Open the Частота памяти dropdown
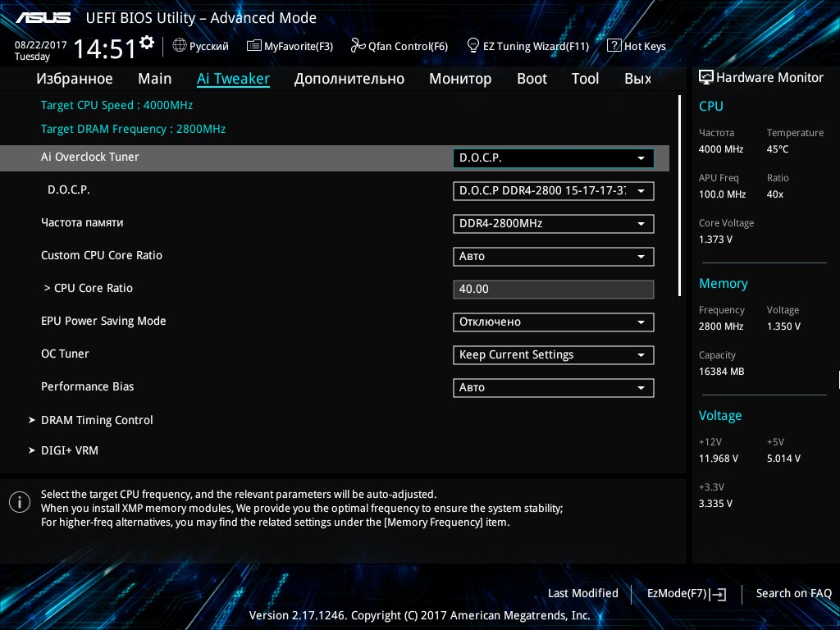The width and height of the screenshot is (840, 630). (554, 224)
